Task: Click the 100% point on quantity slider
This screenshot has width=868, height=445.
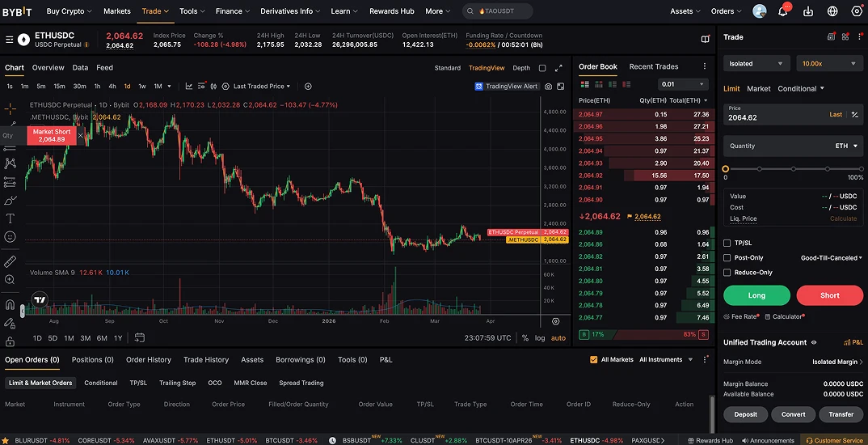Action: click(x=861, y=169)
